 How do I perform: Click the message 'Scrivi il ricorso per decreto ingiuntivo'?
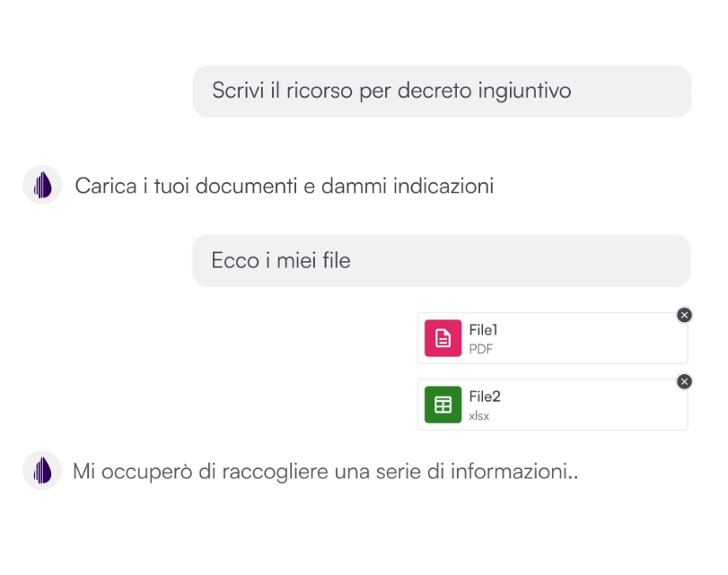(x=442, y=91)
